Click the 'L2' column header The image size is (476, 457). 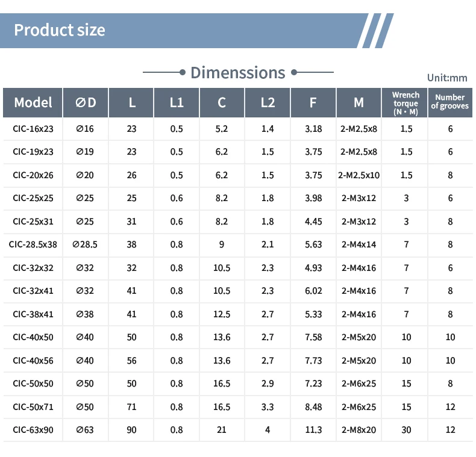coord(268,102)
